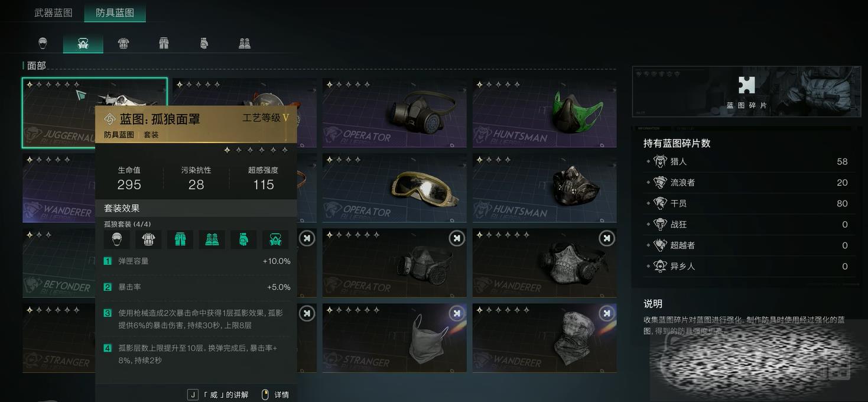Click the gas mask face category icon
The image size is (868, 402).
83,43
